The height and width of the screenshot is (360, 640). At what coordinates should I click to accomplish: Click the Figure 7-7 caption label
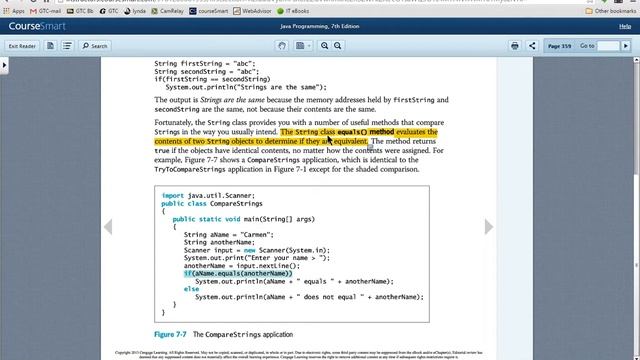click(170, 334)
